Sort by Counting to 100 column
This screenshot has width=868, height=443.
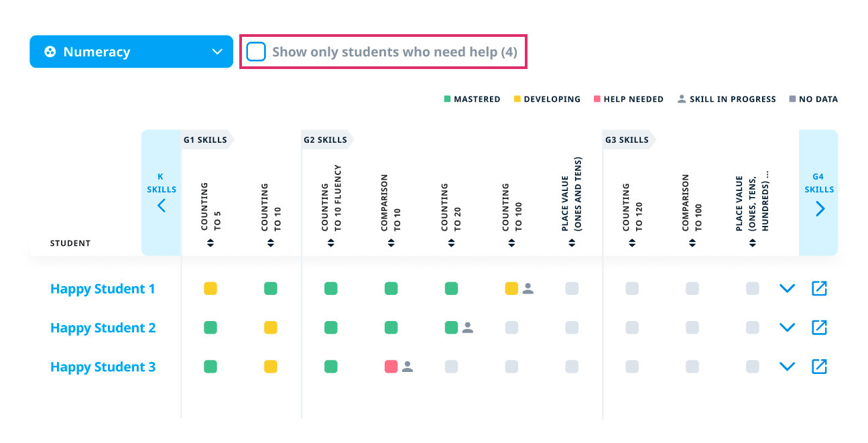[511, 243]
